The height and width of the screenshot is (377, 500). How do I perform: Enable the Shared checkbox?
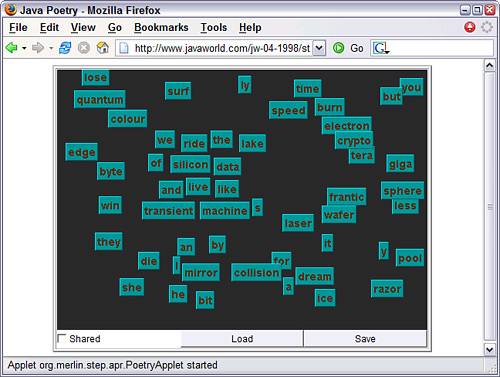(61, 338)
